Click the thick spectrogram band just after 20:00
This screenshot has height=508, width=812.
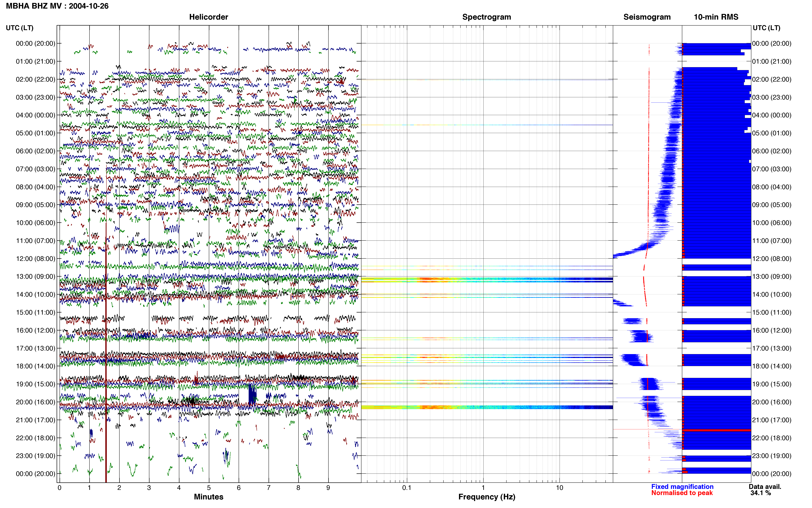[487, 407]
